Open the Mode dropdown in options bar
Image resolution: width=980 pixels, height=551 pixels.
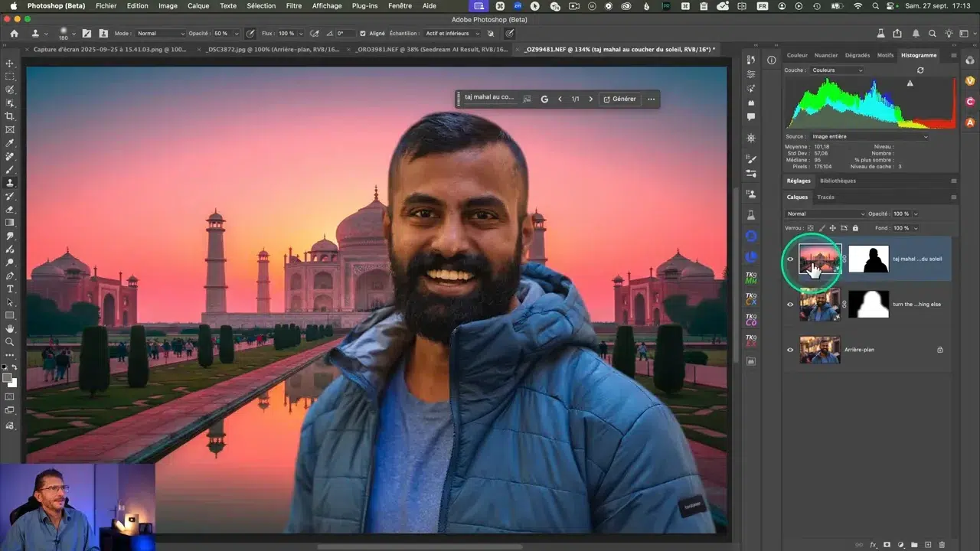(160, 34)
